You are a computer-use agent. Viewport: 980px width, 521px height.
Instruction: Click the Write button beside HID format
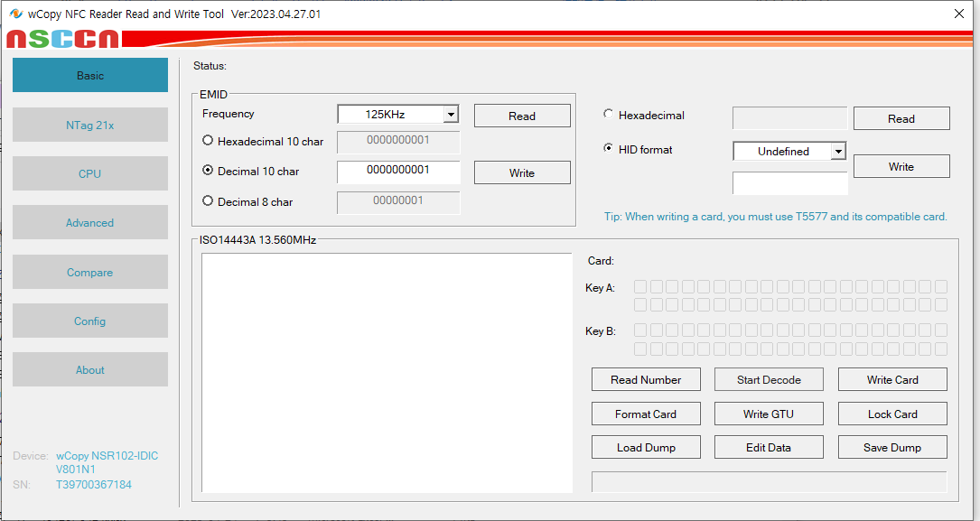(901, 166)
